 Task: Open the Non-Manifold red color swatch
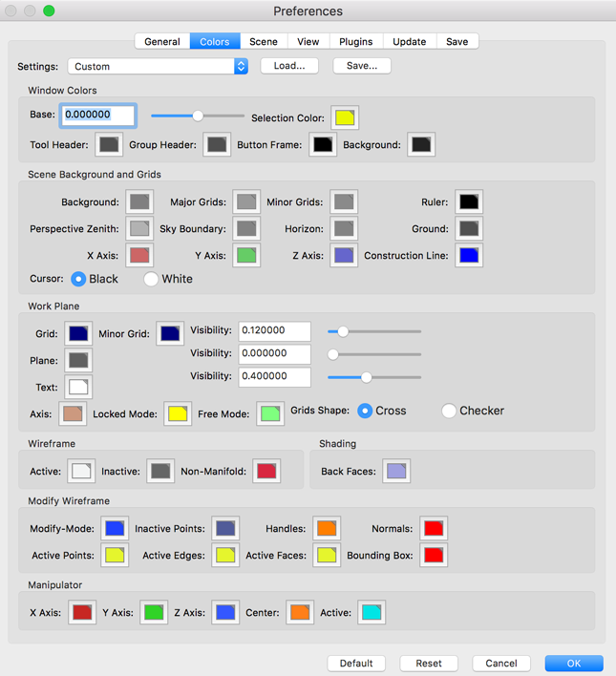click(266, 471)
